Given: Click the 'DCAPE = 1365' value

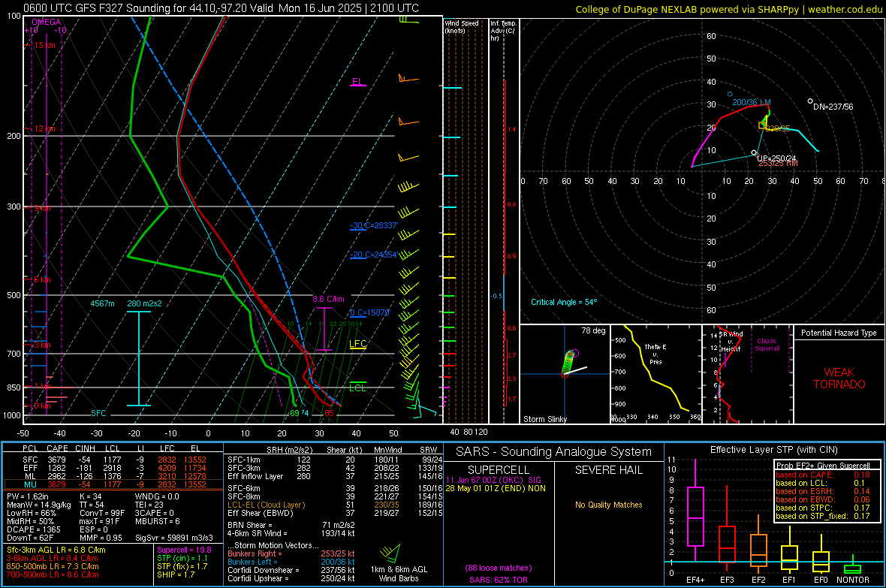Looking at the screenshot, I should (x=33, y=529).
